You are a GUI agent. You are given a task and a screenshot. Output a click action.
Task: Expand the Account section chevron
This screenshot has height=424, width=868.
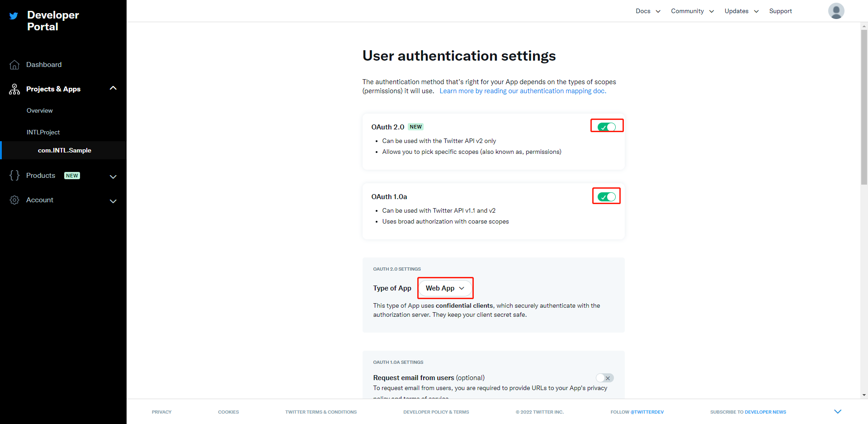[113, 201]
